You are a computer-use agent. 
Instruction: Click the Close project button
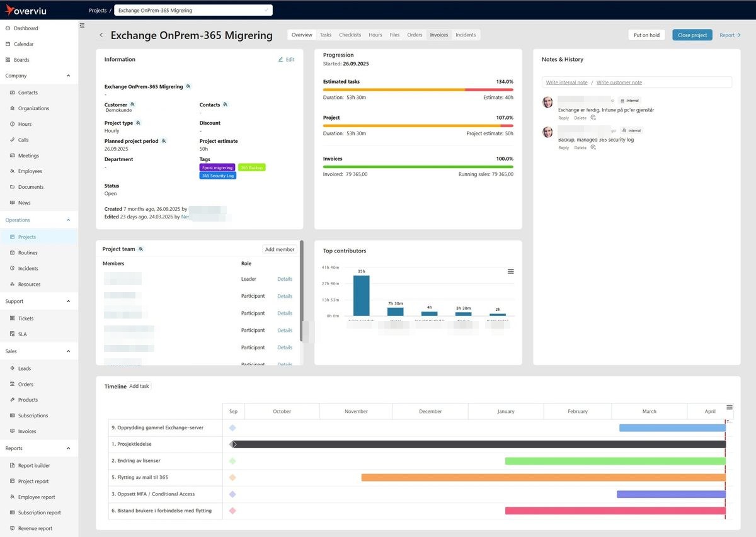point(692,35)
